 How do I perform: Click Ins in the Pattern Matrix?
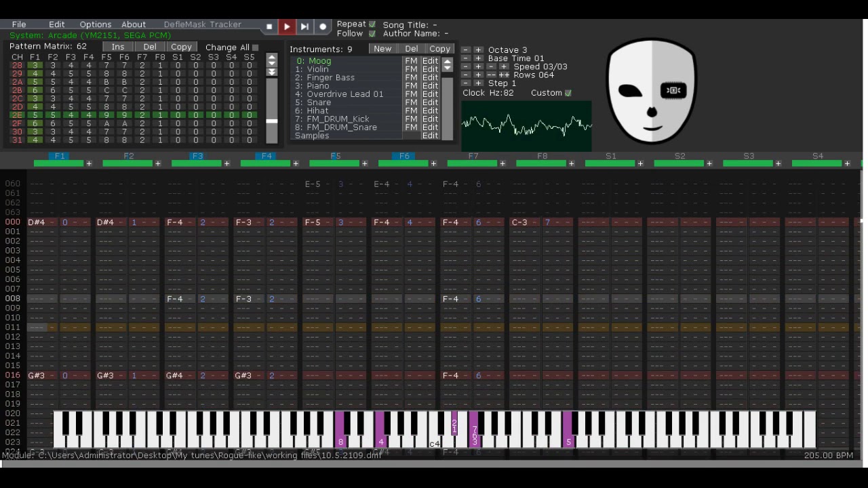[x=118, y=47]
